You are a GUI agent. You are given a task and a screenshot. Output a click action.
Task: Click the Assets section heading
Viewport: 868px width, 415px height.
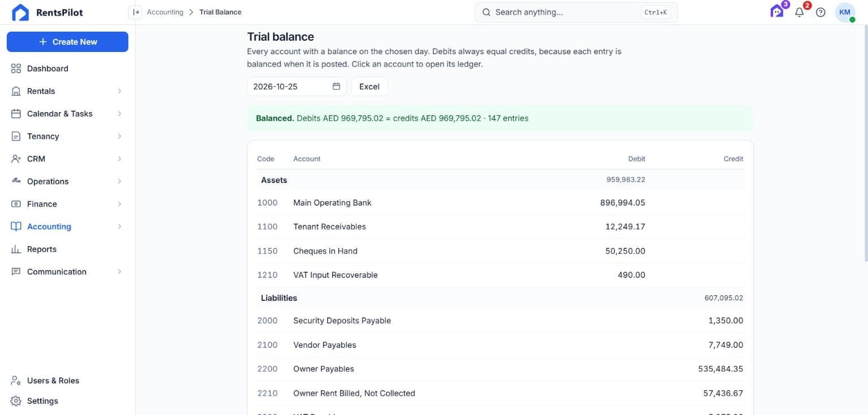click(x=274, y=180)
